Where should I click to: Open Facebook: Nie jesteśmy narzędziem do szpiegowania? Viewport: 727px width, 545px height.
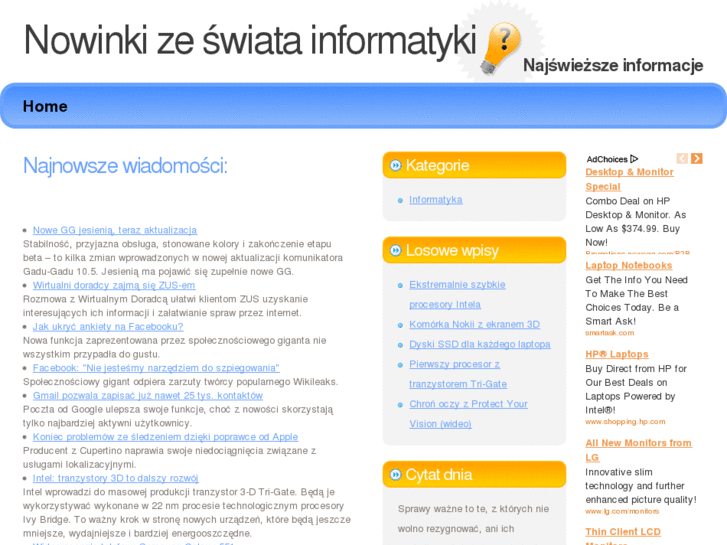[156, 368]
